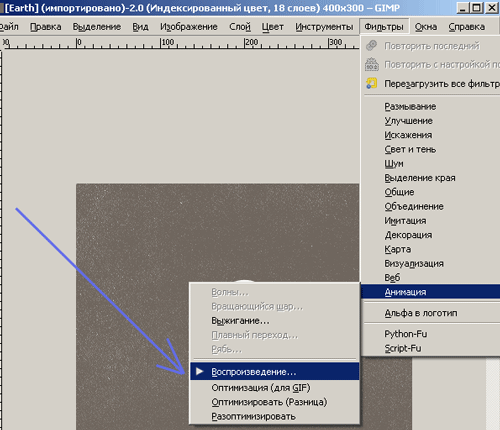Open the Изображение menu

[189, 27]
